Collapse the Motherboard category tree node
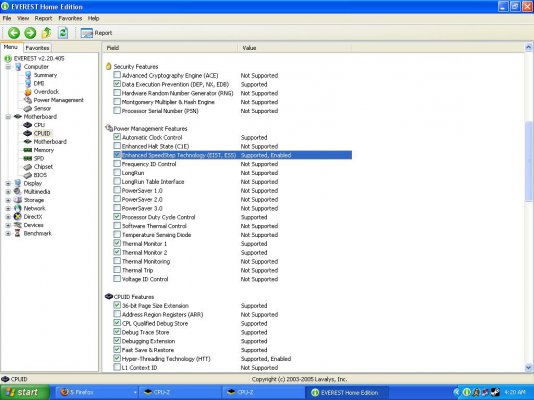 8,117
